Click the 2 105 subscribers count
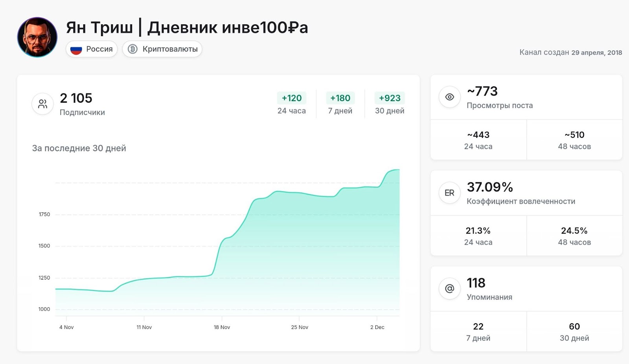Image resolution: width=629 pixels, height=364 pixels. point(76,98)
